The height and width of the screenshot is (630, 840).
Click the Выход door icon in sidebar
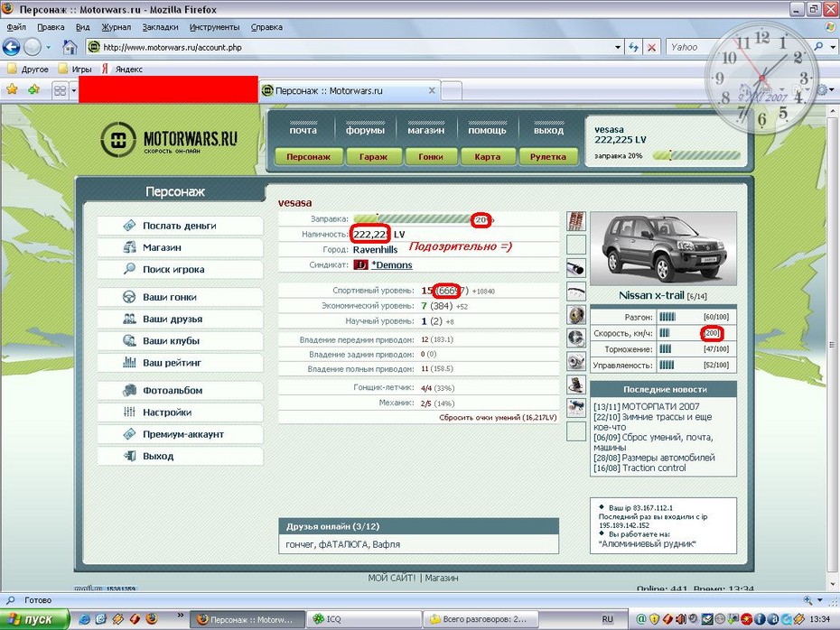coord(129,456)
